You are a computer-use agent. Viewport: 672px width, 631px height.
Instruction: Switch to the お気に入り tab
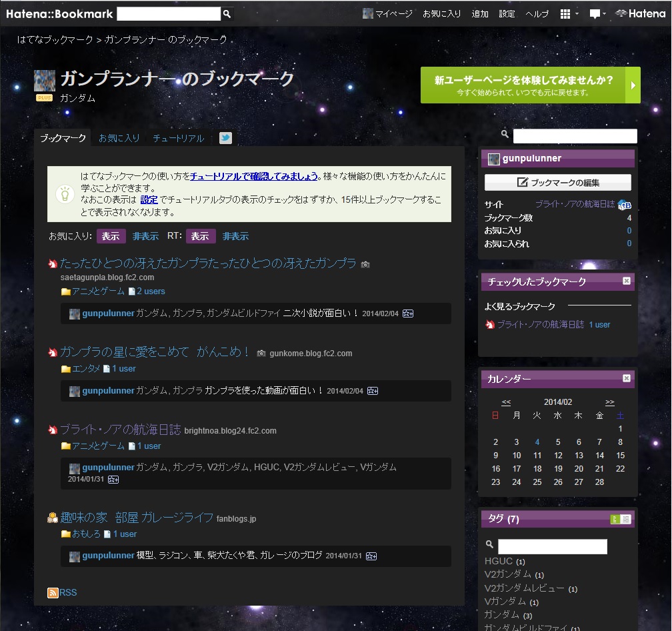[x=119, y=137]
